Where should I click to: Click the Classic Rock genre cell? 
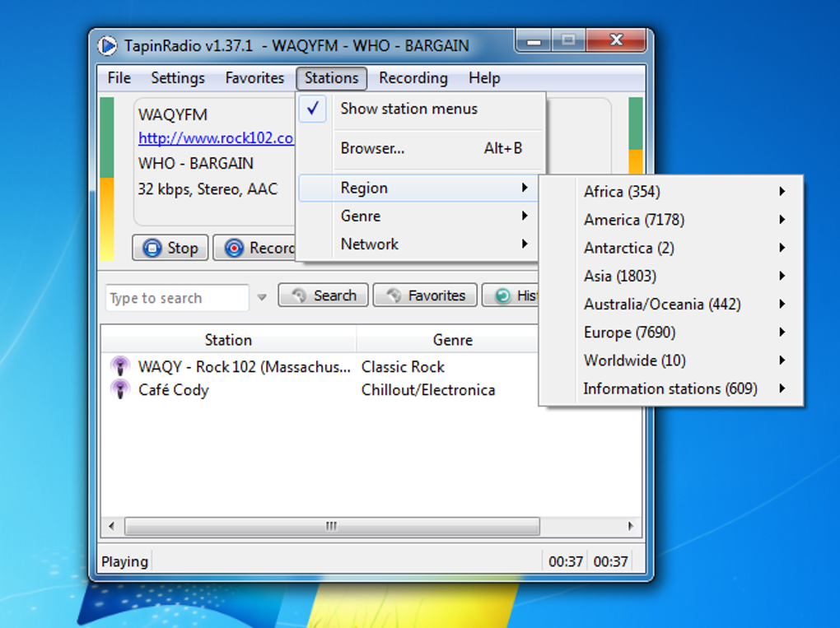[403, 367]
